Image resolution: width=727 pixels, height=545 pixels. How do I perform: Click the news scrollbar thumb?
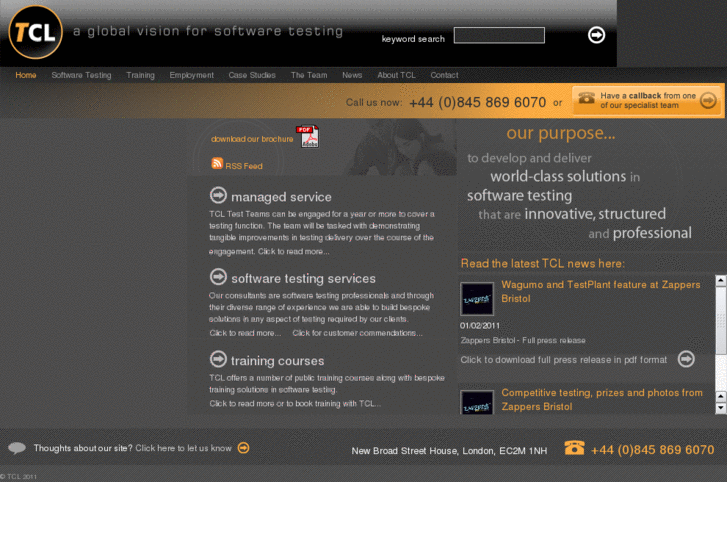coord(721,320)
